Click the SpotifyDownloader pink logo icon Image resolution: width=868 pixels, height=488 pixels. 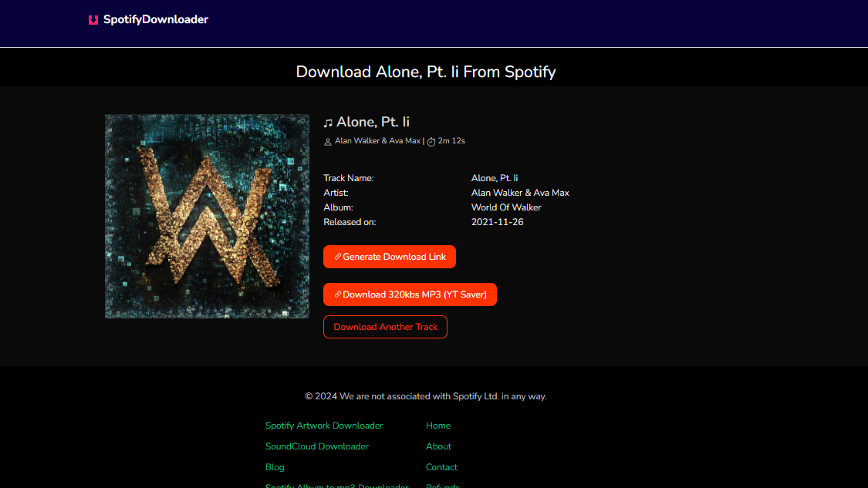93,20
